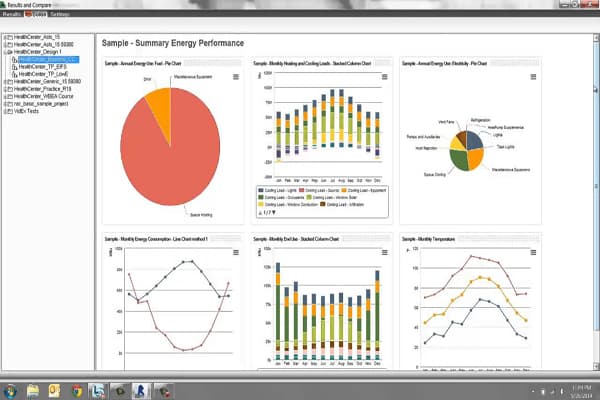Open menu icon on Monthly Energy Consumption line chart

(x=236, y=253)
